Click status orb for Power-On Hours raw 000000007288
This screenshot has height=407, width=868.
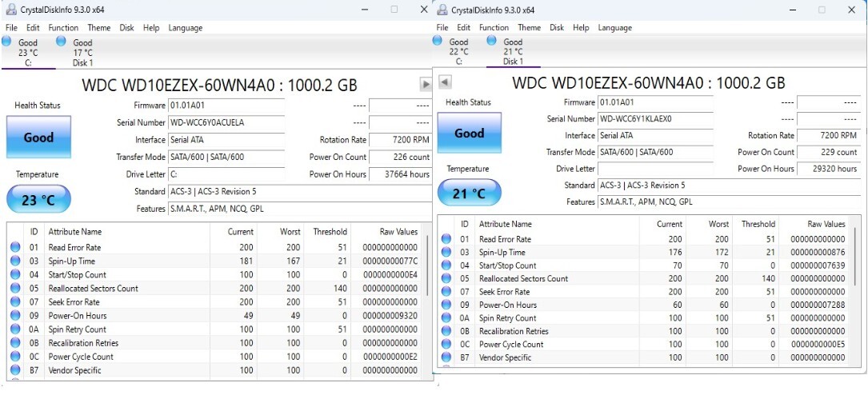click(446, 305)
